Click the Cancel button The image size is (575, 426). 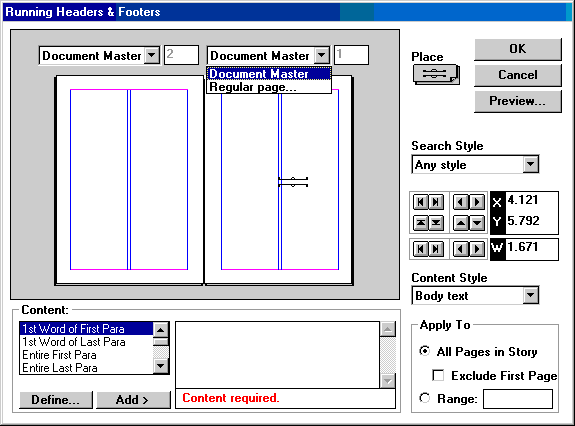pyautogui.click(x=517, y=75)
